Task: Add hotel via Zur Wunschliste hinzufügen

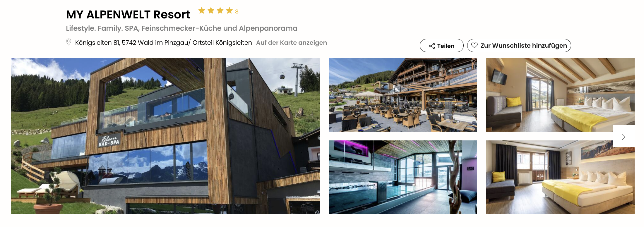Action: click(x=519, y=46)
